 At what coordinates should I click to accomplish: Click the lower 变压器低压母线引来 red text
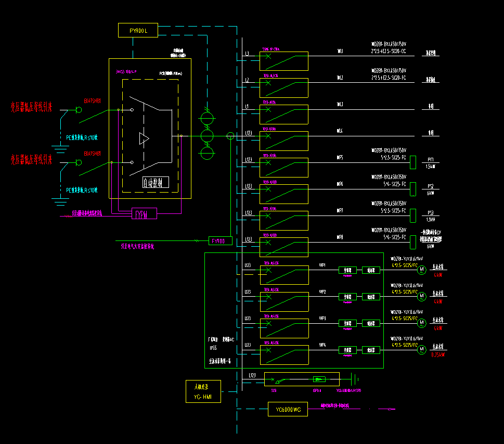click(32, 159)
